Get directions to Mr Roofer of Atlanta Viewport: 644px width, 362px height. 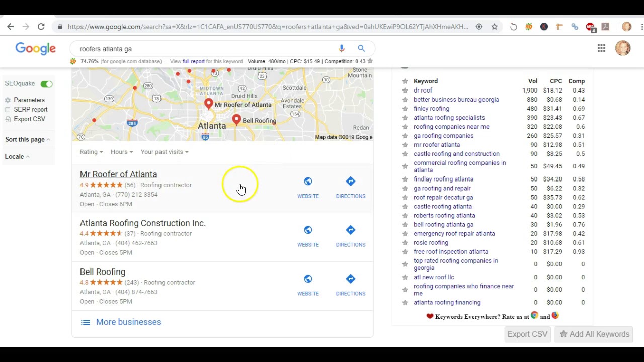(351, 182)
